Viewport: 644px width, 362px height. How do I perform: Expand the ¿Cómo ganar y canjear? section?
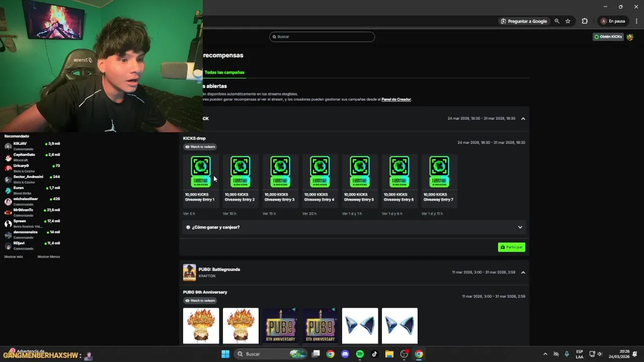coord(354,227)
